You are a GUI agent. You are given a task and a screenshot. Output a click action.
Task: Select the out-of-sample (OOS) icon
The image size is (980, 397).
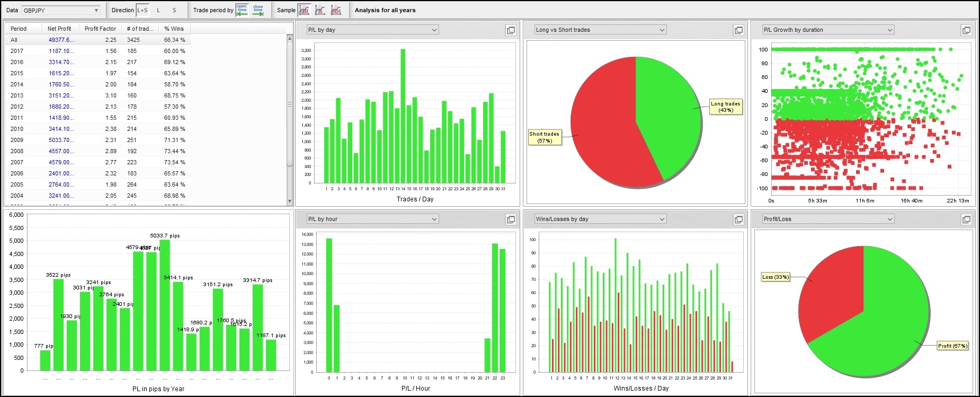point(336,10)
